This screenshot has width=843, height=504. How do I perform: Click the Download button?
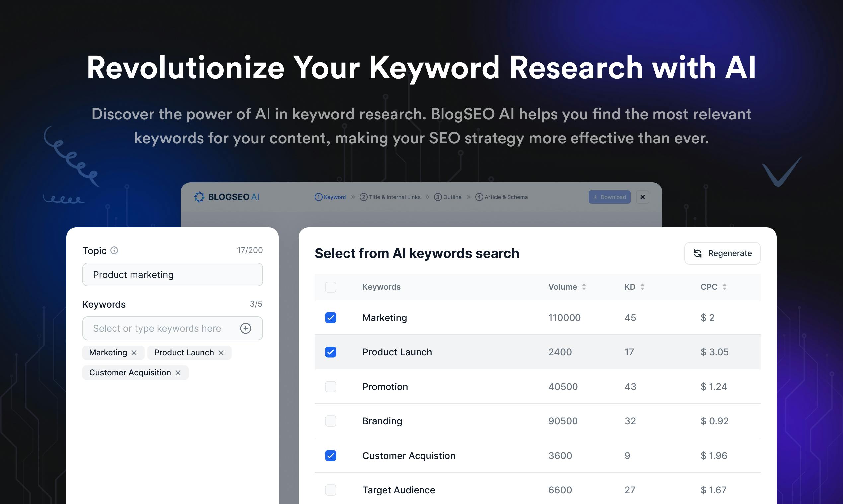pos(609,197)
